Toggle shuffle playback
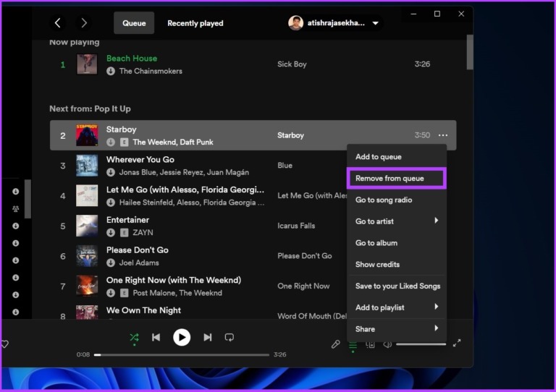The width and height of the screenshot is (556, 392). click(134, 338)
